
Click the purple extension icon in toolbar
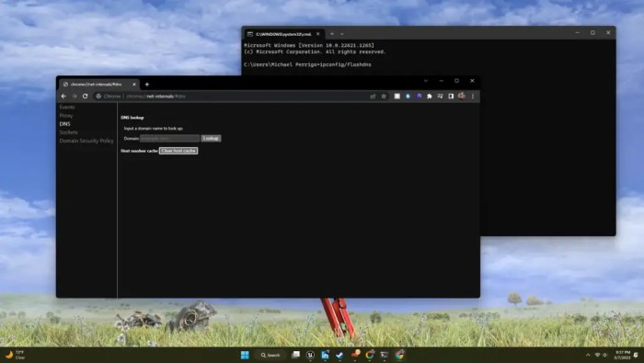click(419, 96)
